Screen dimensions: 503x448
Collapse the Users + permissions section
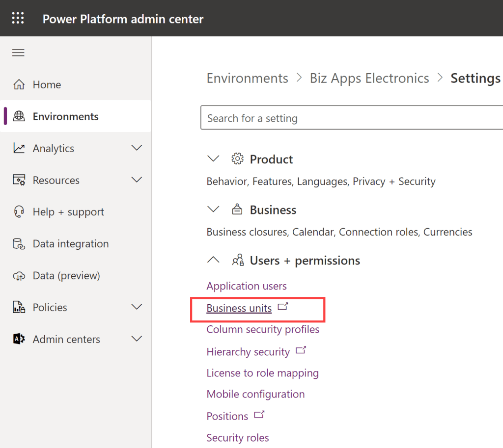(x=213, y=260)
